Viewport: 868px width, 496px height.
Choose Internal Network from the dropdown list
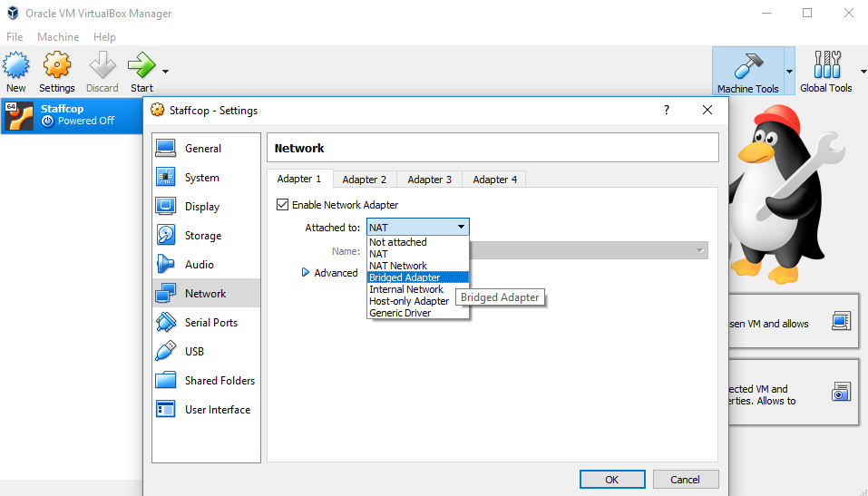[418, 289]
